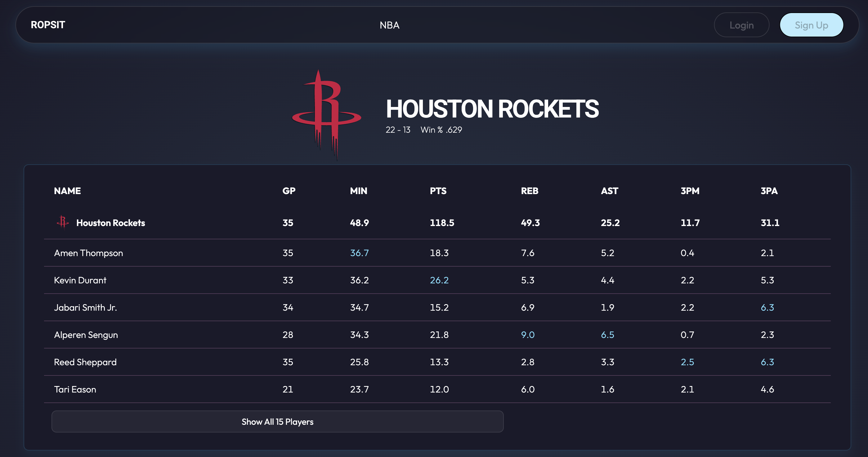Sort players by the REB column
Viewport: 868px width, 457px height.
coord(530,191)
